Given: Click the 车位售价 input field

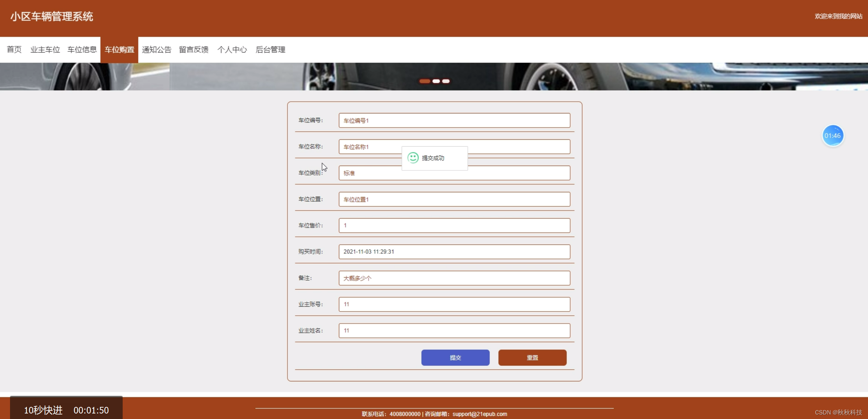Looking at the screenshot, I should [x=454, y=225].
